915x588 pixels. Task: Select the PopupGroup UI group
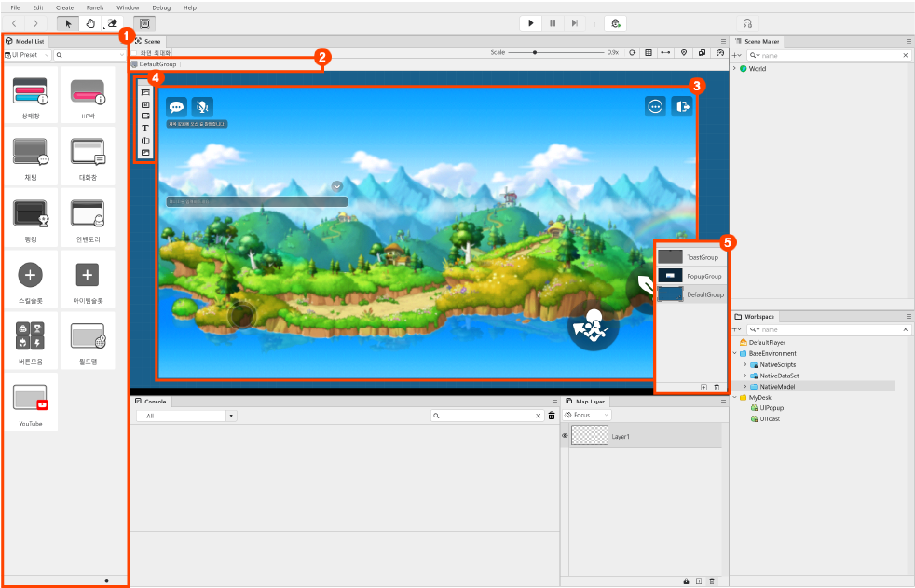691,276
